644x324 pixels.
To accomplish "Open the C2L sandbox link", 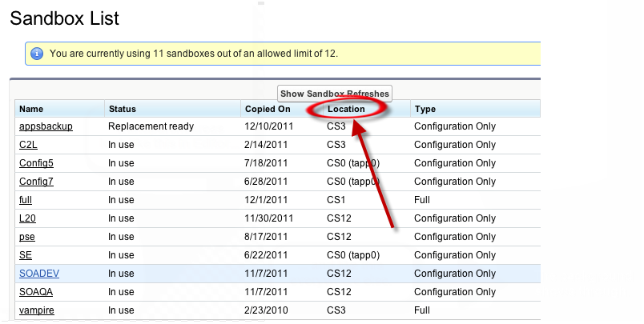I will pos(30,145).
